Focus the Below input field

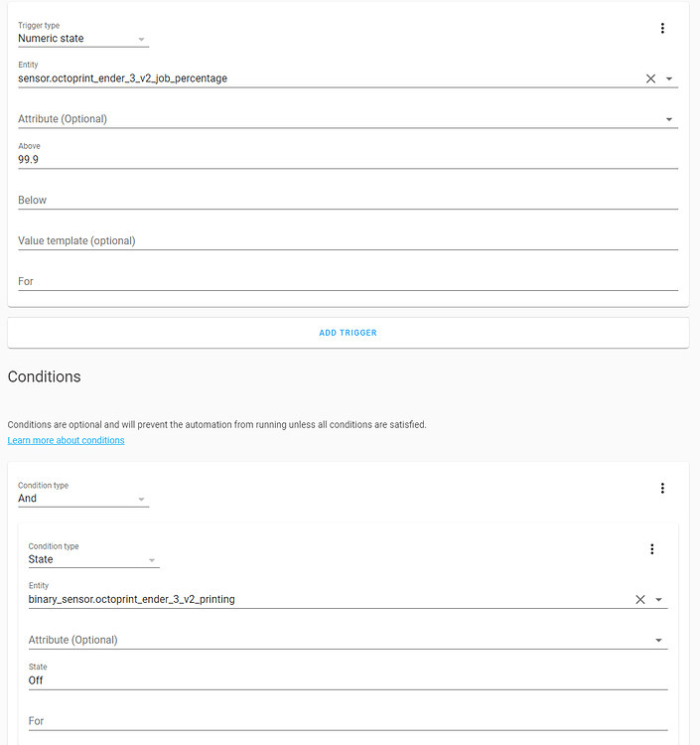pos(348,200)
